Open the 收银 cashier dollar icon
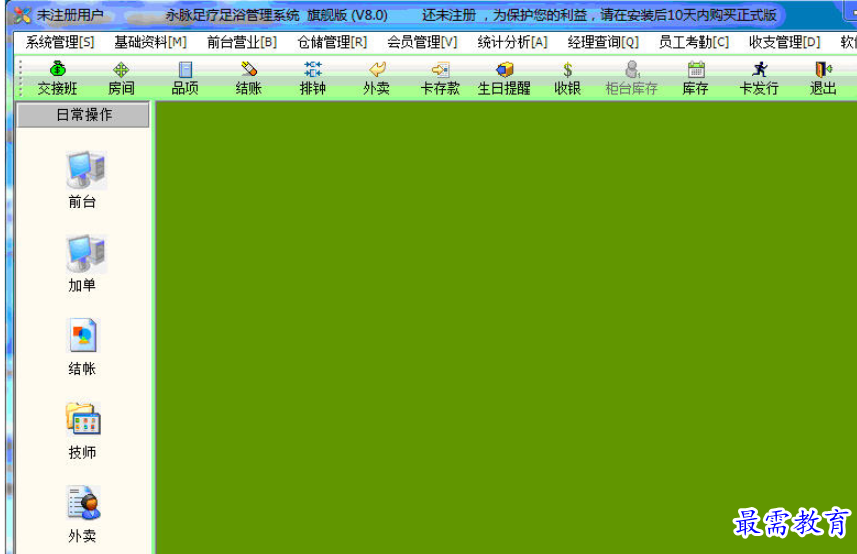 (568, 79)
